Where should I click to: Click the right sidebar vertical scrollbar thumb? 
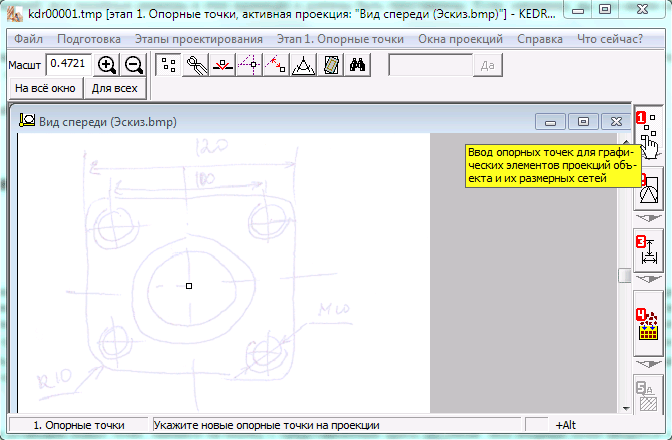623,276
